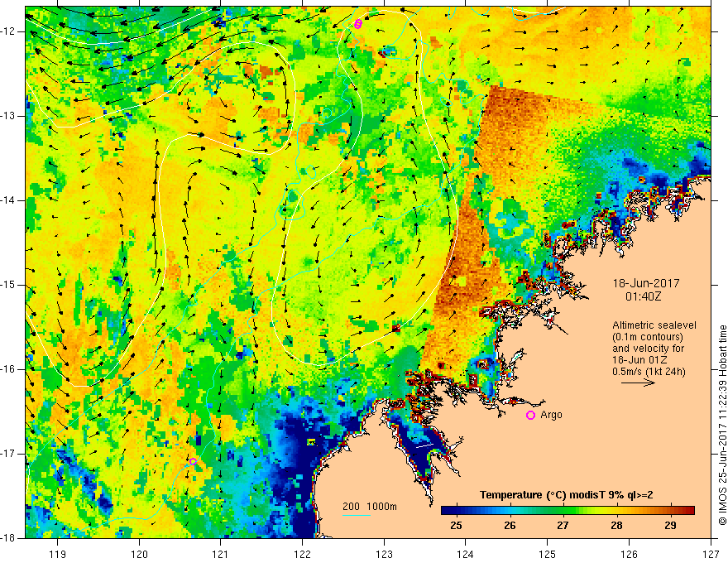This screenshot has width=728, height=563.
Task: Click the '18-Jun-2017' date label
Action: point(646,283)
